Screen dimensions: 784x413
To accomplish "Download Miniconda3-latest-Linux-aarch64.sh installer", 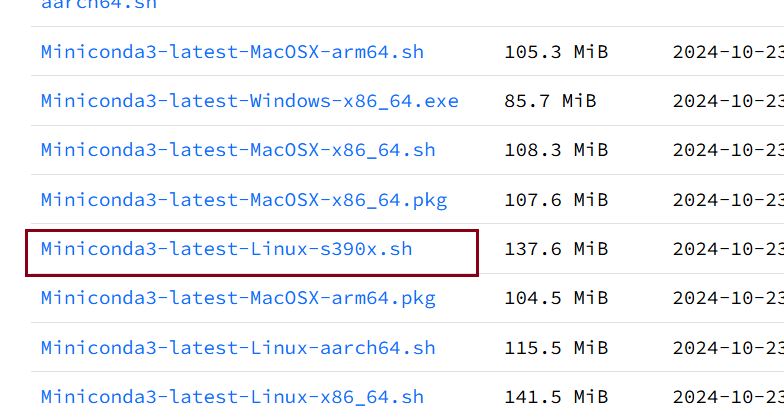I will (238, 348).
